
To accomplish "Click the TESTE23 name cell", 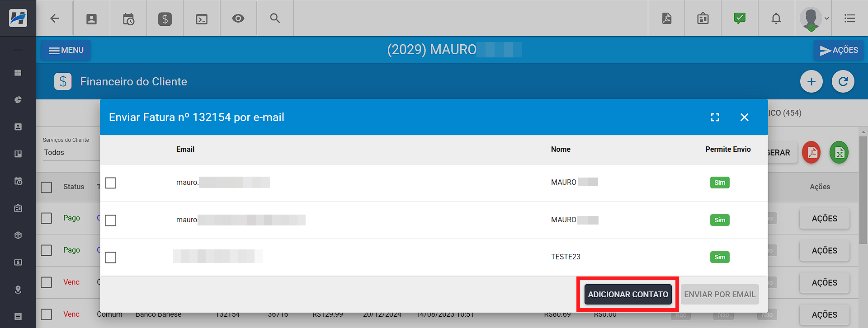I will 566,257.
